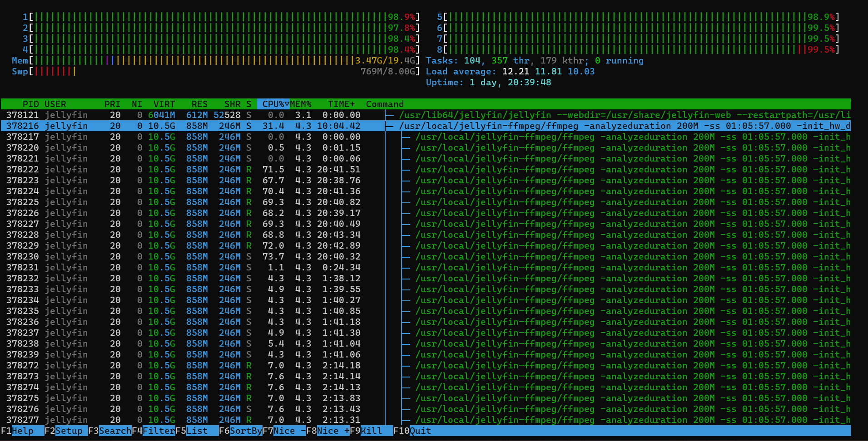Toggle F5 List view mode
This screenshot has height=441, width=868.
197,431
